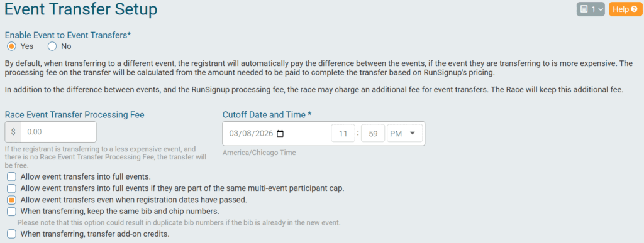This screenshot has width=644, height=243.
Task: Check transfer add-on credits option
Action: pos(11,234)
